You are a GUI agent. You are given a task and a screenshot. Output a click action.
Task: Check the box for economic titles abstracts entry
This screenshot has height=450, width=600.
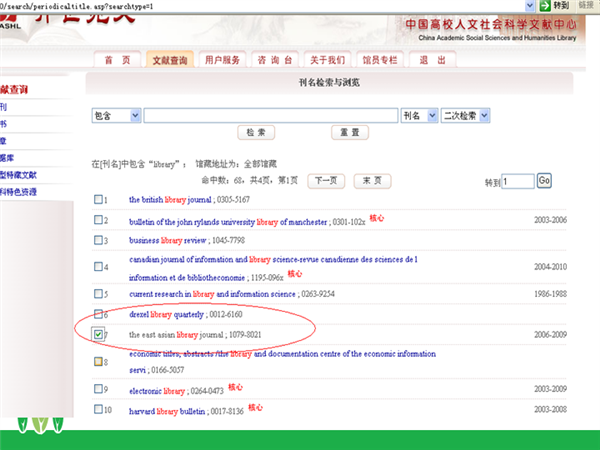pyautogui.click(x=98, y=361)
